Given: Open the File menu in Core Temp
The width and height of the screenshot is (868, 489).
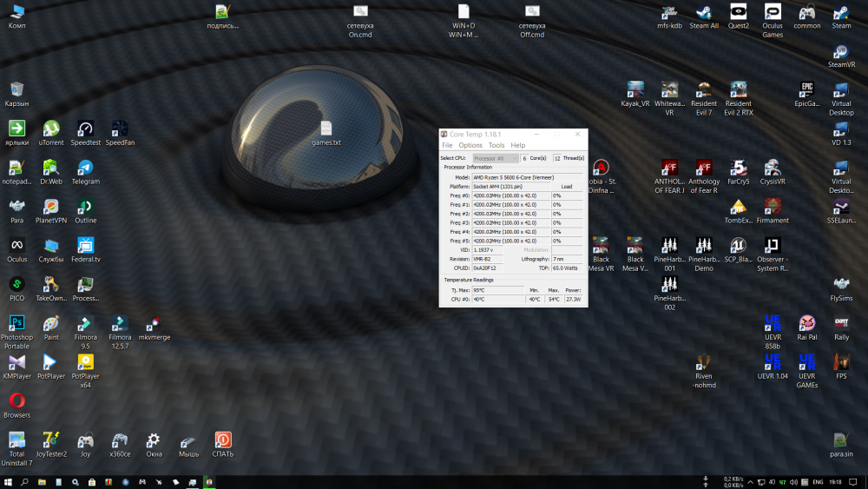Looking at the screenshot, I should pos(447,145).
